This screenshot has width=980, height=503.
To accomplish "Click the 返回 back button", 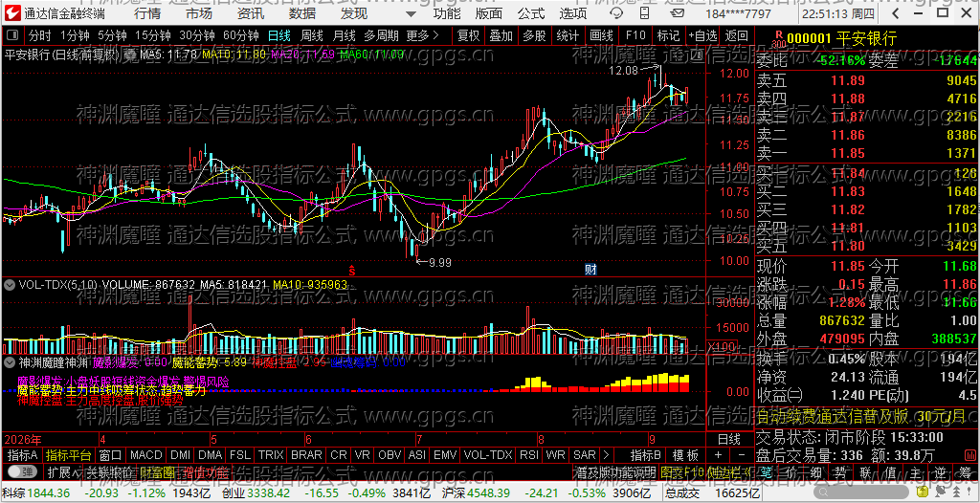I will click(x=737, y=35).
